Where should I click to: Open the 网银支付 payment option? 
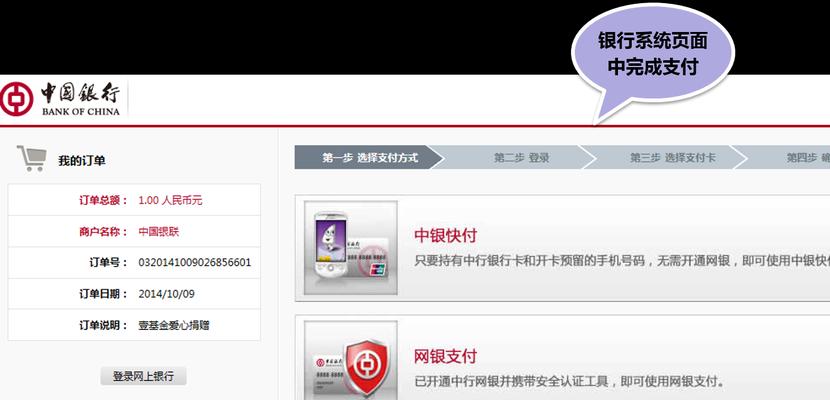pyautogui.click(x=445, y=357)
